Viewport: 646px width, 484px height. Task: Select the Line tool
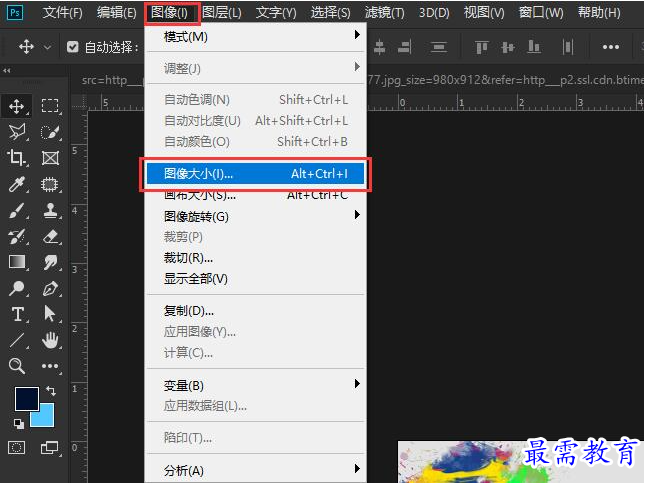17,340
